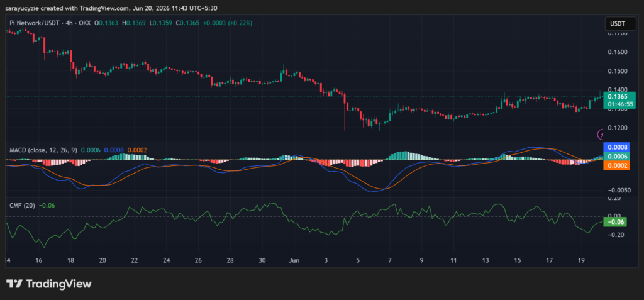The image size is (644, 300).
Task: Click the 22 date label on time axis
Action: click(x=135, y=260)
